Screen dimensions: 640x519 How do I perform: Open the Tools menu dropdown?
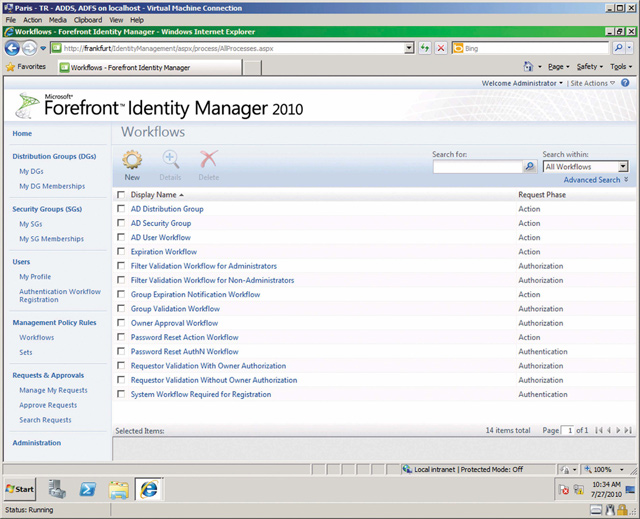click(x=621, y=67)
